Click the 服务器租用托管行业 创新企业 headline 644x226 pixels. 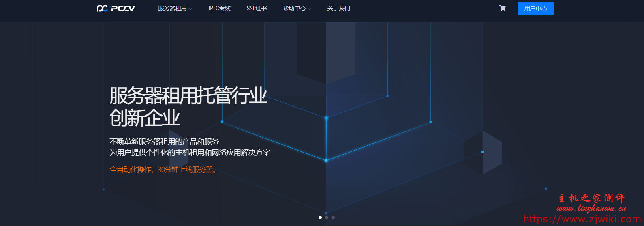point(188,106)
